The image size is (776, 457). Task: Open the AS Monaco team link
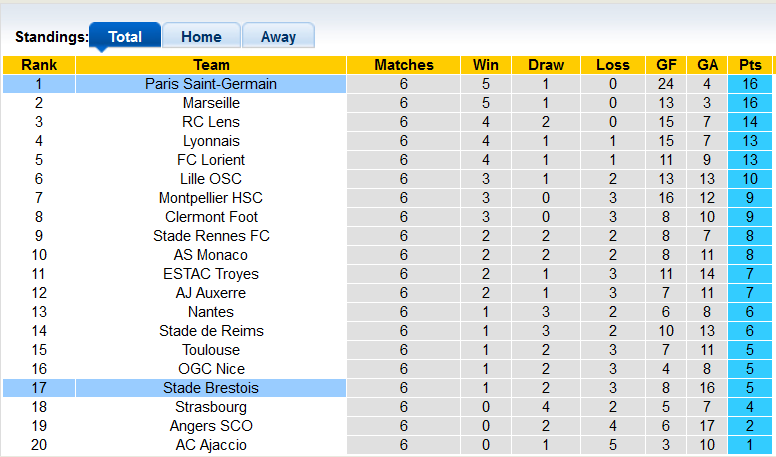click(x=211, y=255)
